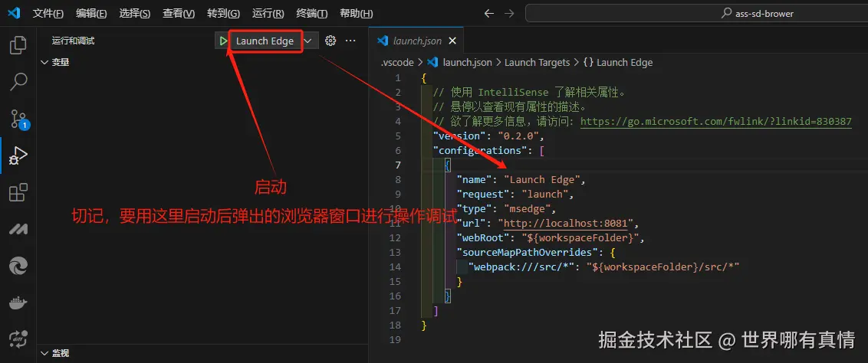This screenshot has height=363, width=868.
Task: Click launch.json in the breadcrumb
Action: pyautogui.click(x=467, y=63)
